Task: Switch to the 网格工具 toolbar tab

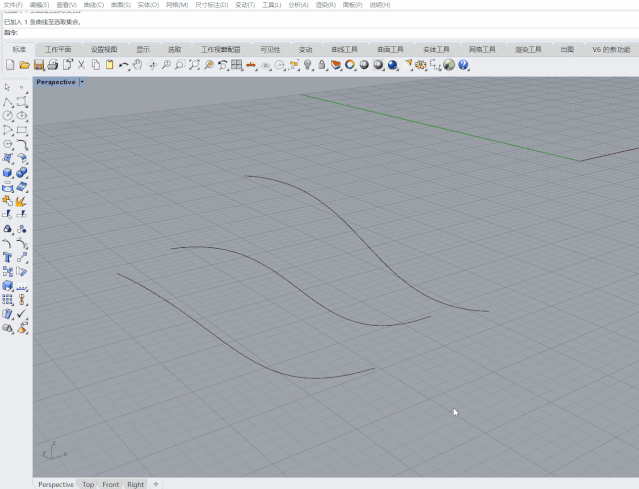Action: pos(482,49)
